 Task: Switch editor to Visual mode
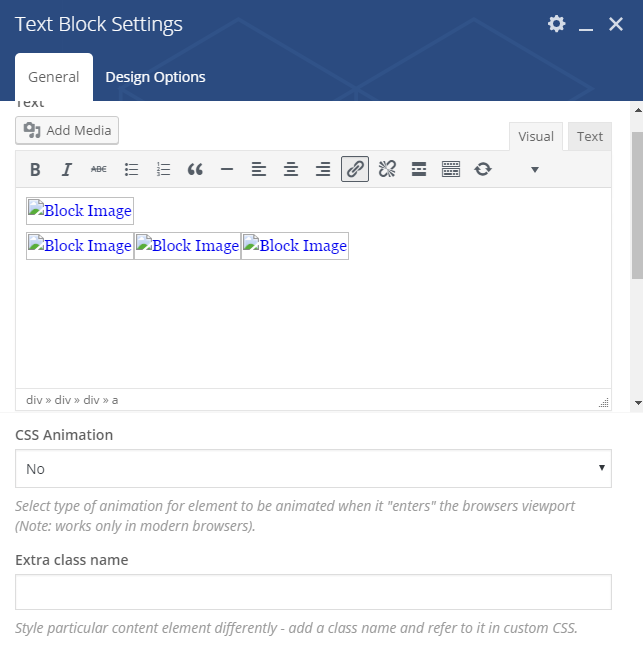point(535,136)
